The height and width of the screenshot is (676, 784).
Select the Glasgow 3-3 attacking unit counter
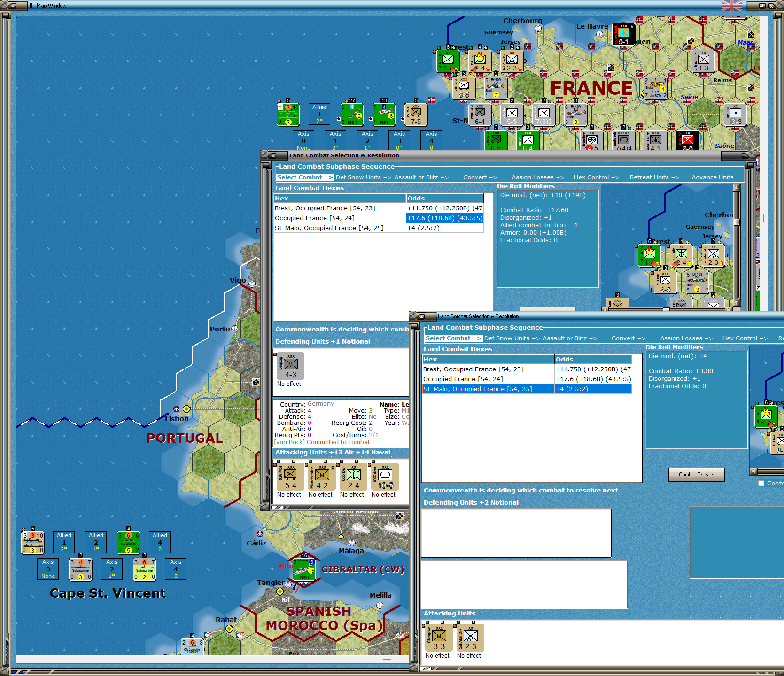[438, 638]
